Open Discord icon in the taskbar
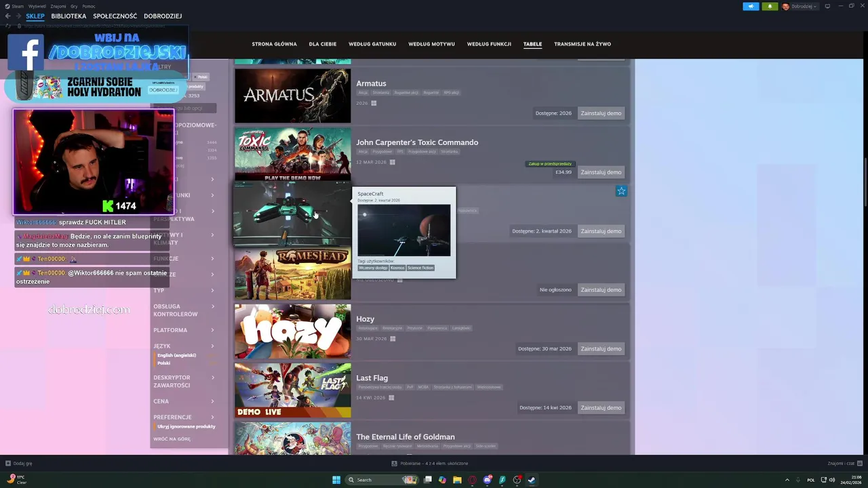 (487, 480)
